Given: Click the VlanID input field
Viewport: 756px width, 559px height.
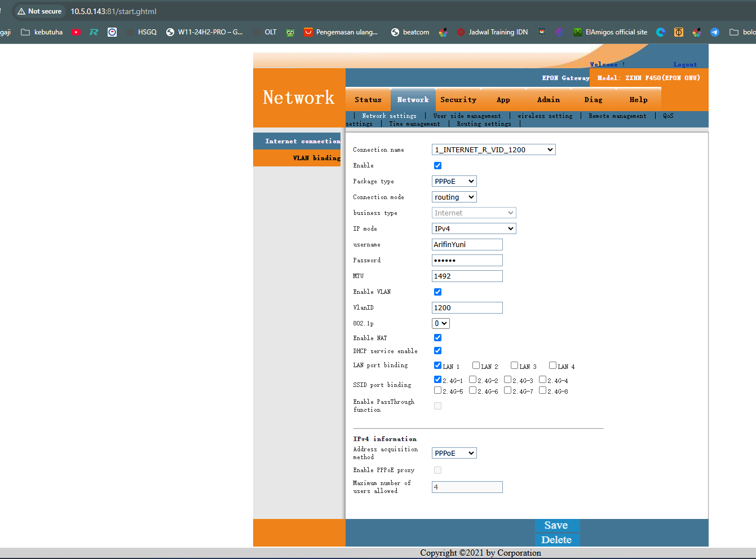Looking at the screenshot, I should (467, 307).
